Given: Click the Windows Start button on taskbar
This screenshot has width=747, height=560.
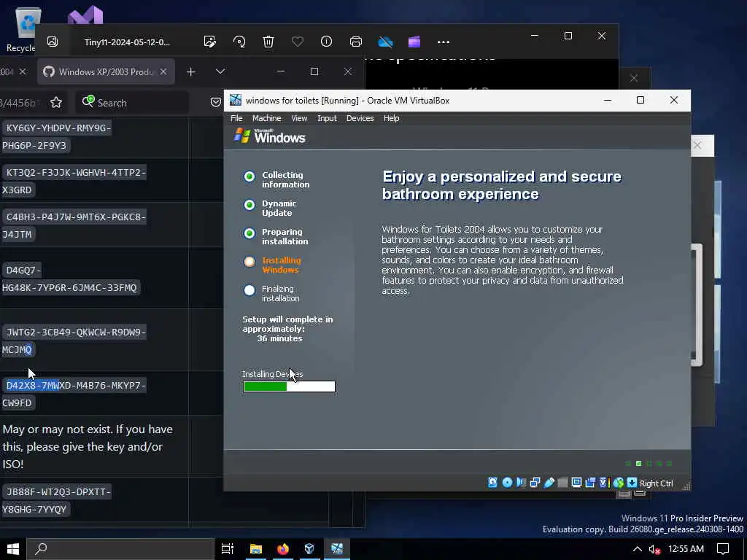Looking at the screenshot, I should click(x=13, y=549).
